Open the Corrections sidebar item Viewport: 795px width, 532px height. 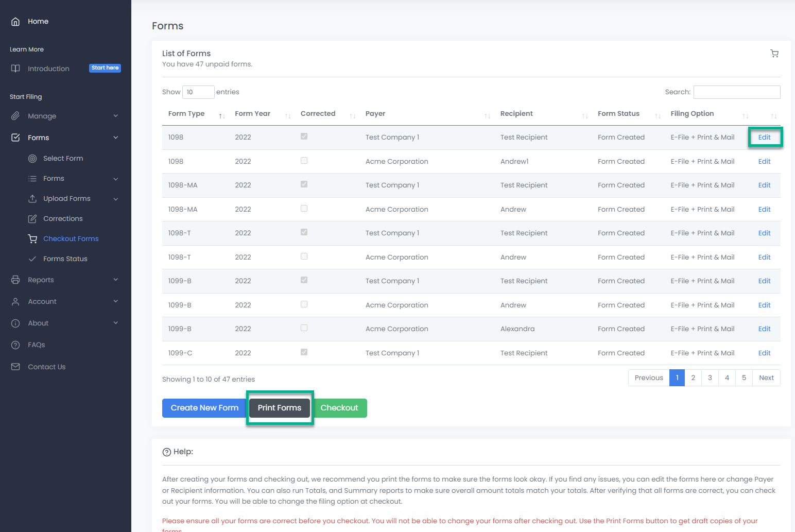coord(63,219)
